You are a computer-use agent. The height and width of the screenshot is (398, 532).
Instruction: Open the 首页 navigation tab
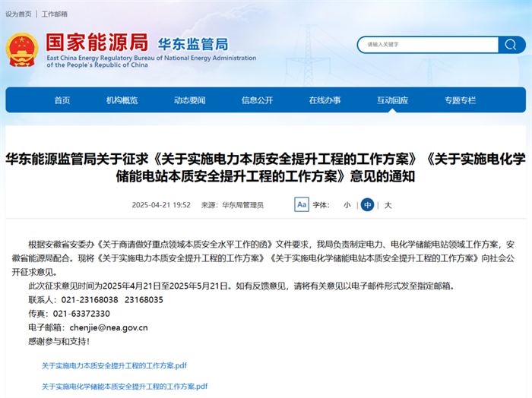[62, 100]
